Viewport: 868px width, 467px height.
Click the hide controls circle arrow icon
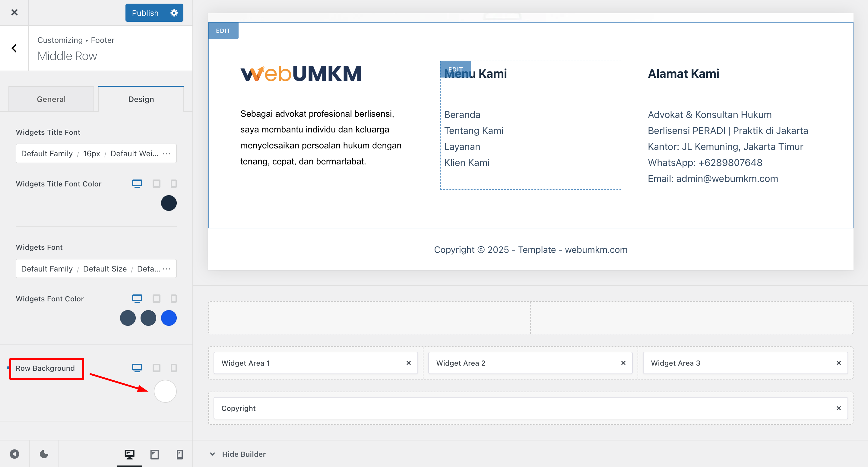pos(14,454)
